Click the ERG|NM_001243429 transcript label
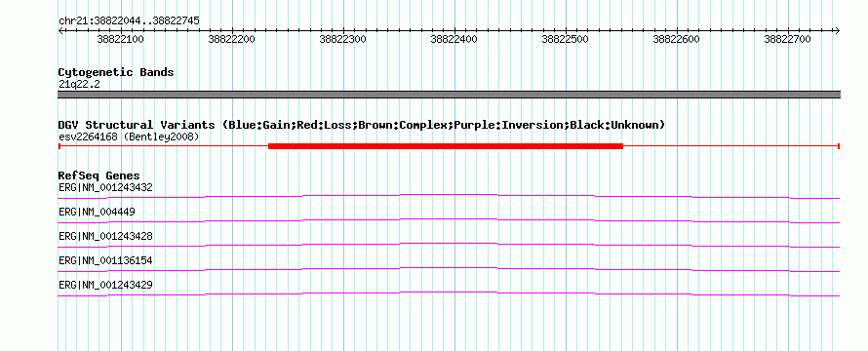The height and width of the screenshot is (351, 868). click(x=105, y=285)
